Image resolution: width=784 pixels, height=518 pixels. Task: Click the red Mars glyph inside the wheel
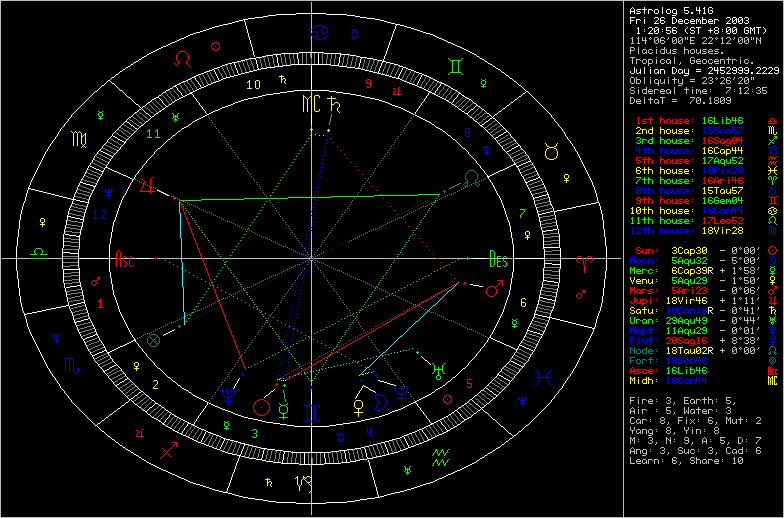(x=494, y=292)
